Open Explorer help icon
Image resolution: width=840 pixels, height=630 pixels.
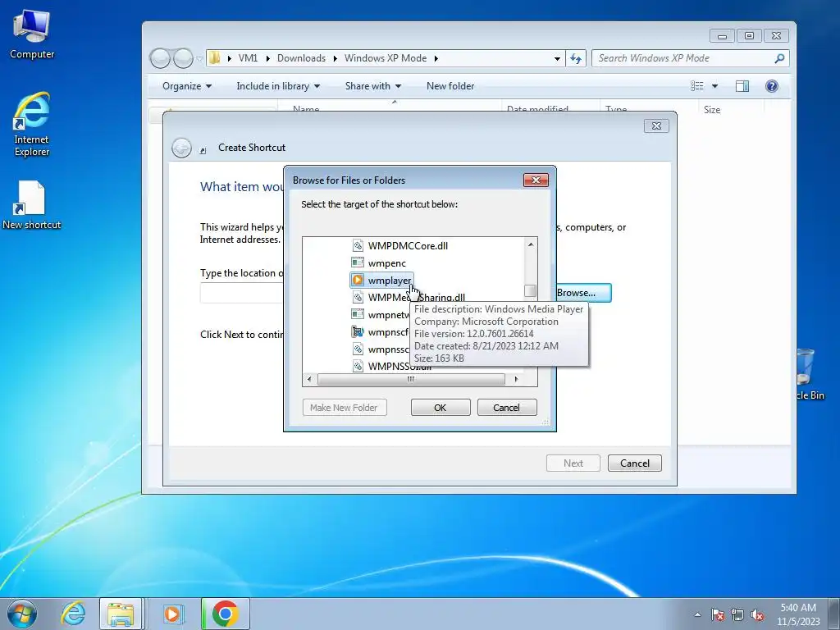coord(771,86)
